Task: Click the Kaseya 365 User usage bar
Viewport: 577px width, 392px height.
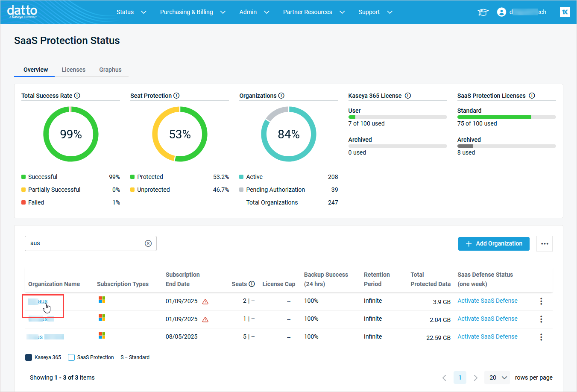Action: pos(398,117)
